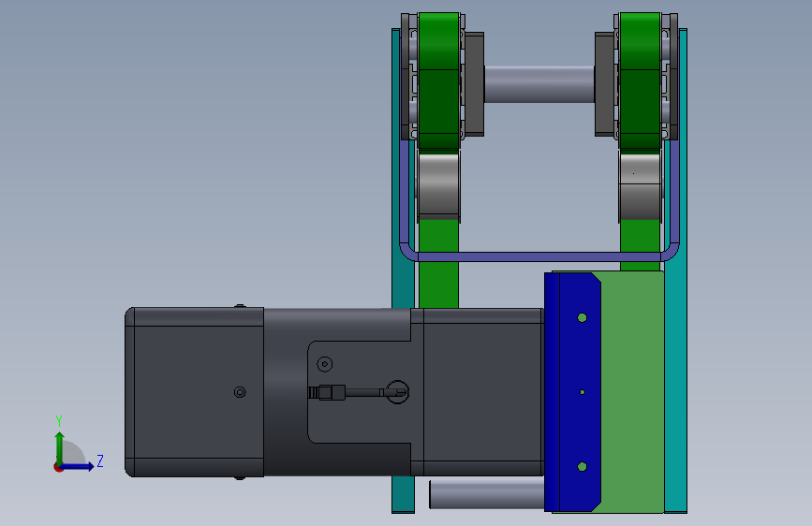Select the small round screw on motor rear housing

240,392
